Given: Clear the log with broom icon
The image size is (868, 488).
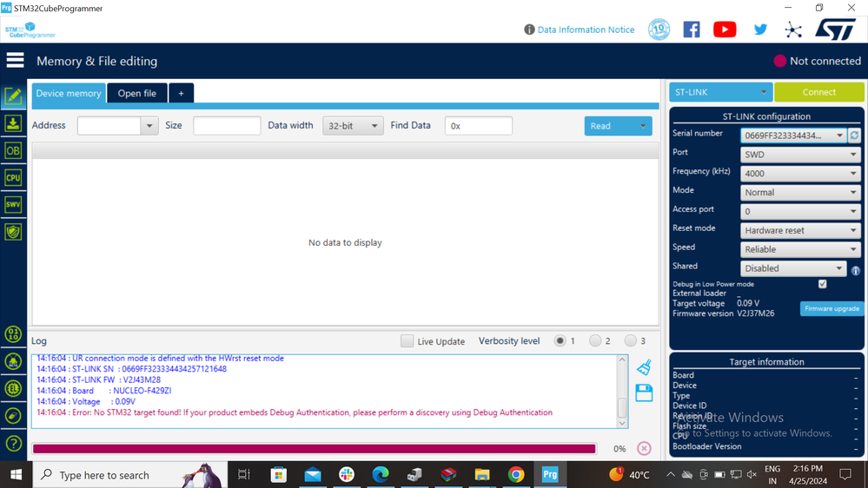Looking at the screenshot, I should (644, 366).
